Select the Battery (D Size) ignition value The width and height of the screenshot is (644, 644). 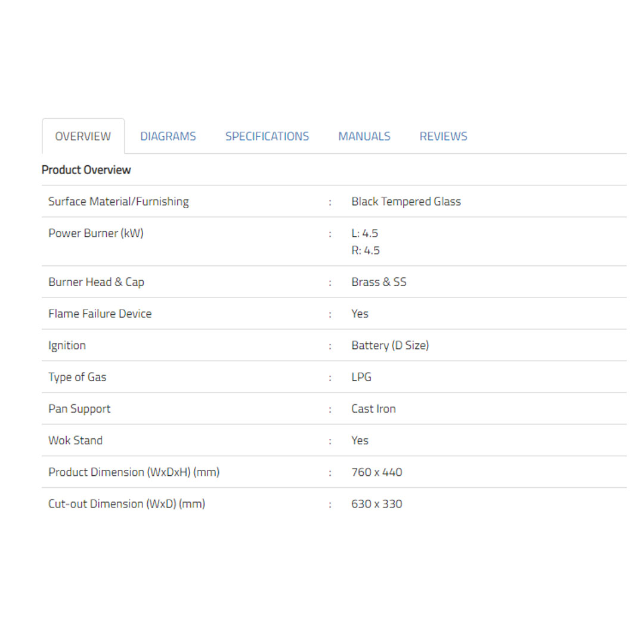point(390,345)
